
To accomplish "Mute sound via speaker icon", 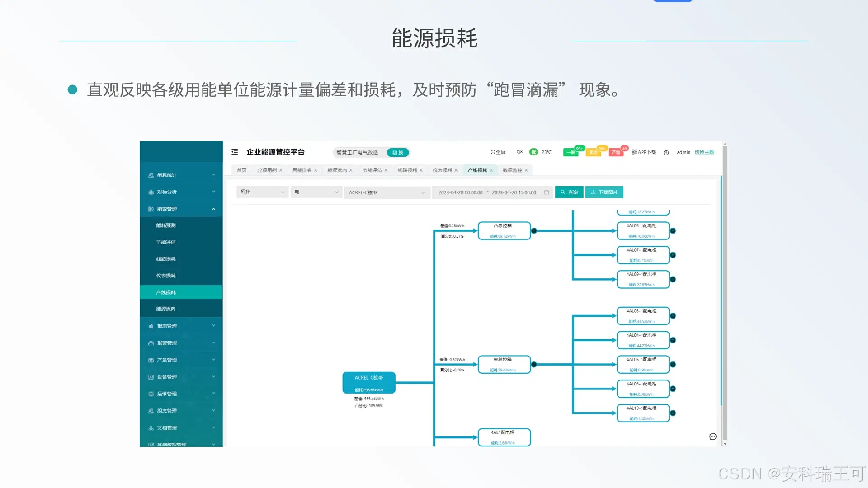I will pyautogui.click(x=519, y=152).
